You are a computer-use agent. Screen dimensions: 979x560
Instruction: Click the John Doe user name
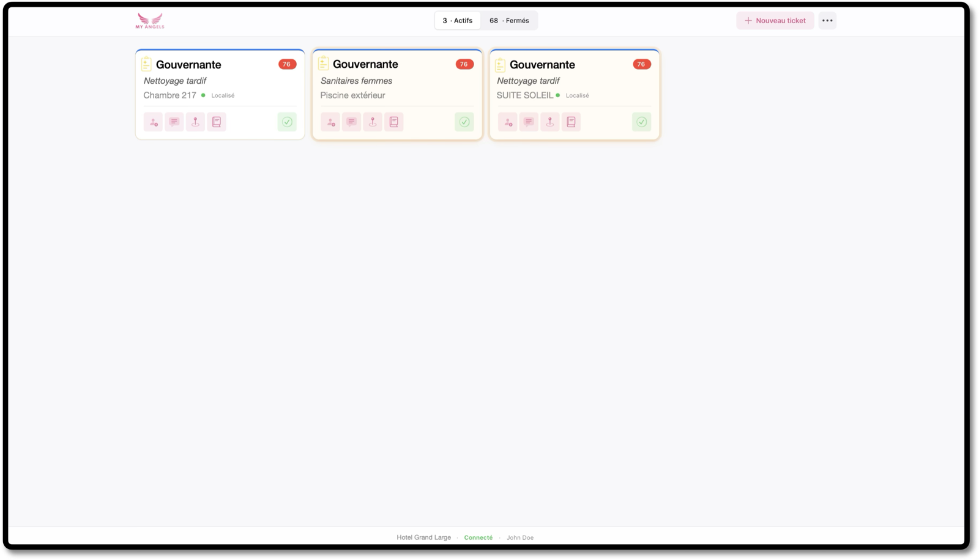(x=520, y=537)
